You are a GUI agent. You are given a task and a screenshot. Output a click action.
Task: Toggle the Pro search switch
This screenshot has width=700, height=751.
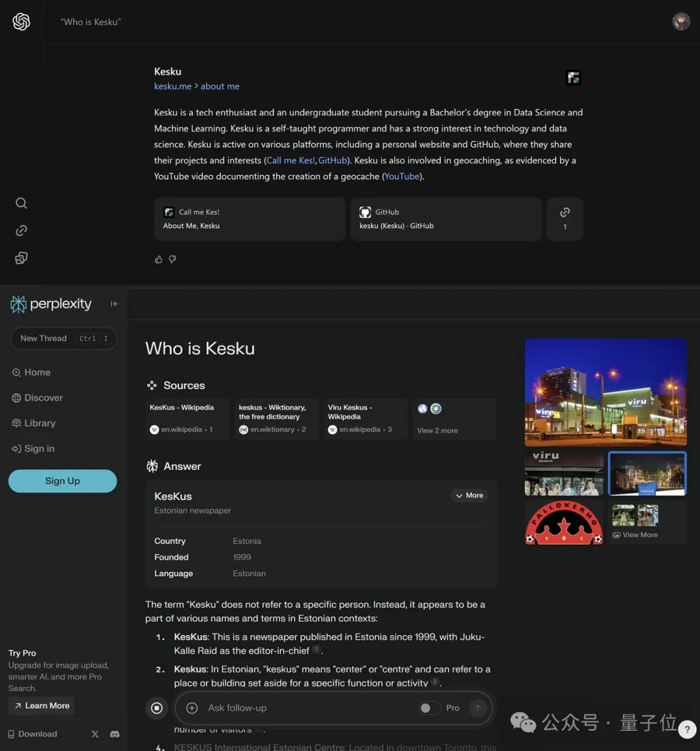pos(428,708)
